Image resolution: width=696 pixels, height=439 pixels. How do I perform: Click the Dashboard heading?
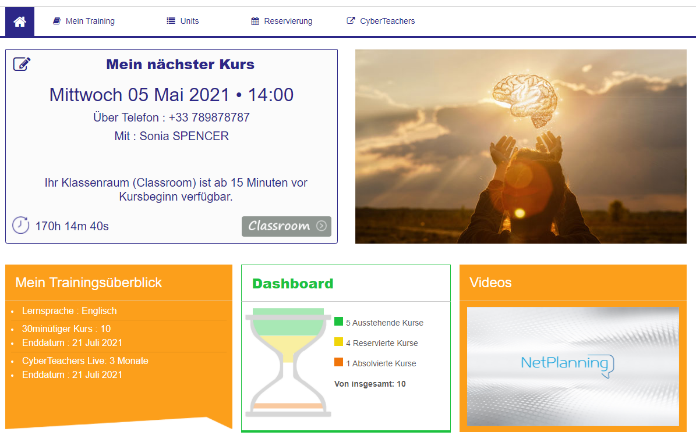[293, 284]
